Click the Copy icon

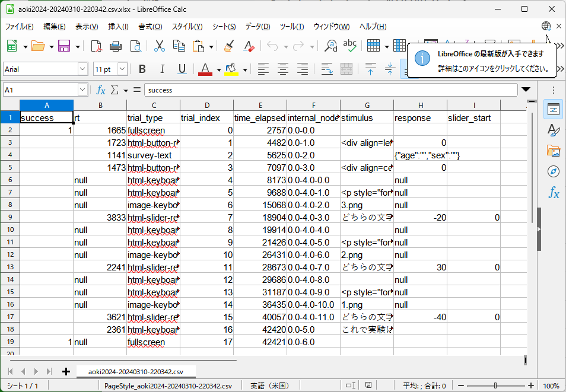(x=179, y=46)
